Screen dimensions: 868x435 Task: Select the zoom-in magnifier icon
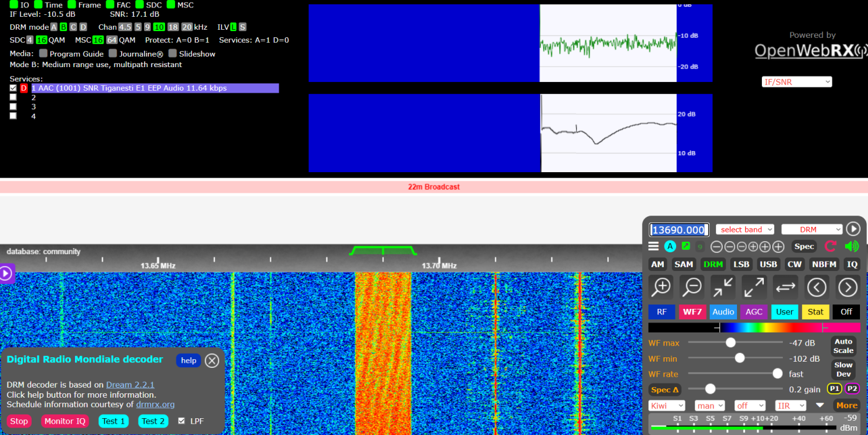[x=661, y=286]
